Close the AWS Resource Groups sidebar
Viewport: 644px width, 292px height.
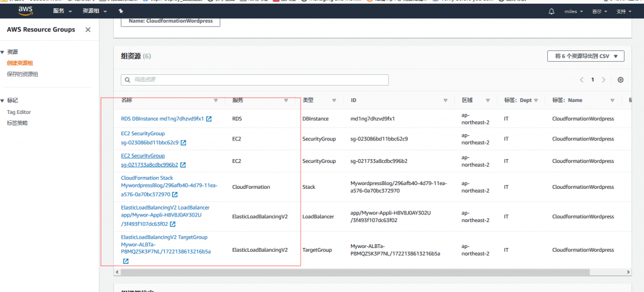[88, 30]
